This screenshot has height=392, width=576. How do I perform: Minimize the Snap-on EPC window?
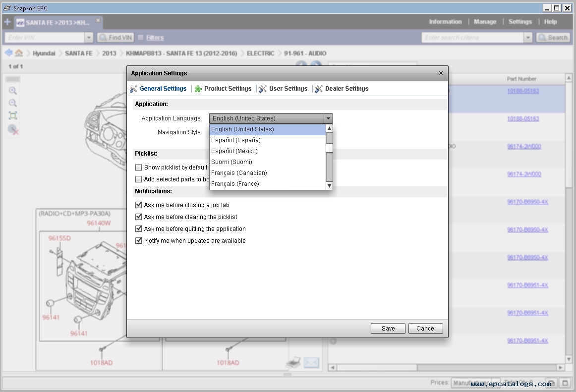click(x=547, y=8)
